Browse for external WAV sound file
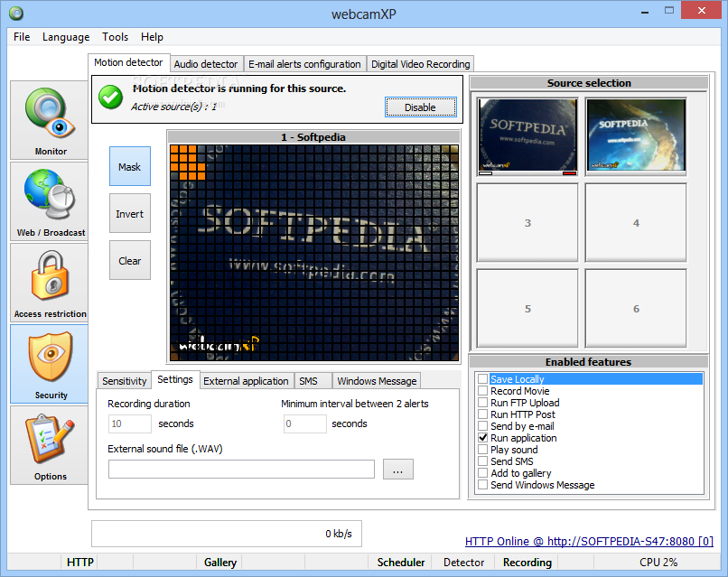The image size is (728, 577). tap(398, 470)
